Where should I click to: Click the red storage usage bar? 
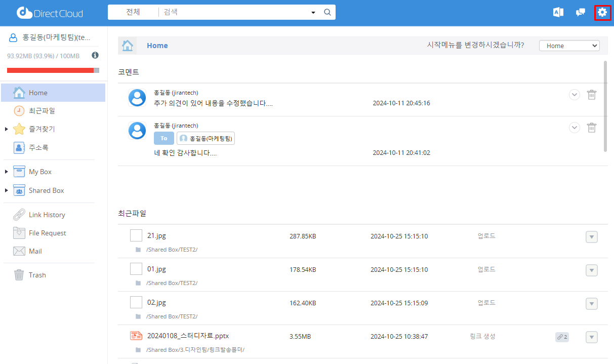click(50, 70)
